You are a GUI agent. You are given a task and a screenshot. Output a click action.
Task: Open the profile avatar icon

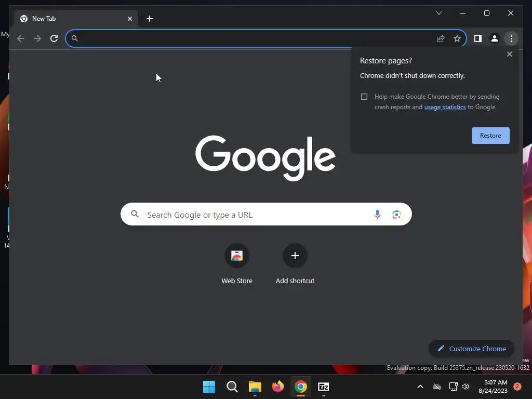pos(495,38)
